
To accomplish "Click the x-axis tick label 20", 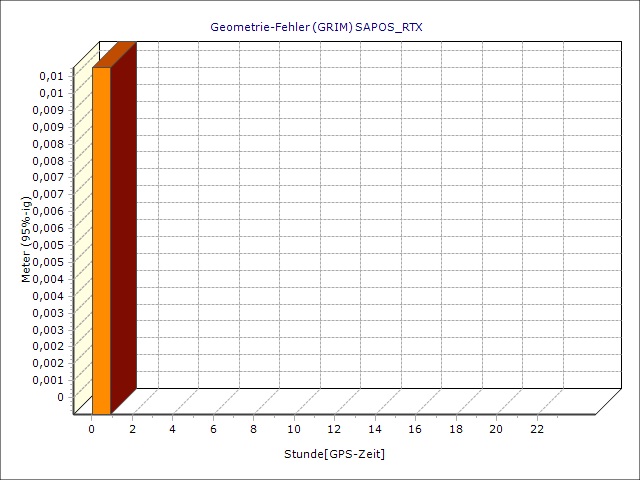I will pos(496,429).
